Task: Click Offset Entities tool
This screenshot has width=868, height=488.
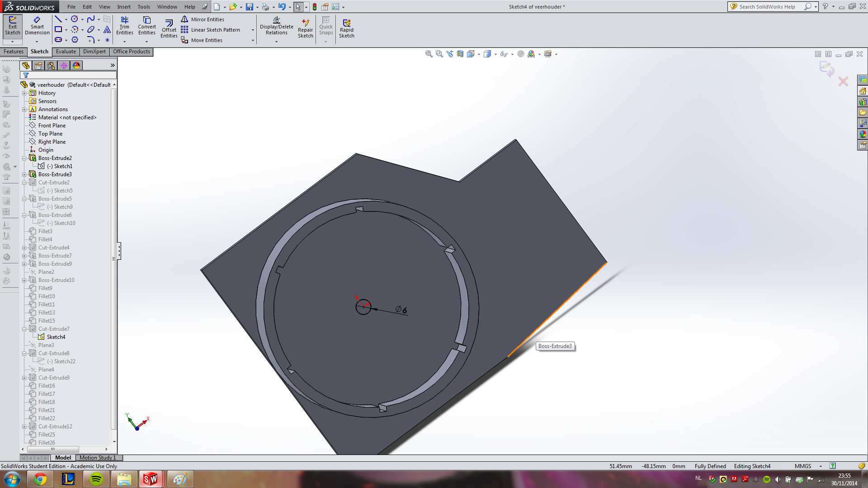Action: (169, 29)
